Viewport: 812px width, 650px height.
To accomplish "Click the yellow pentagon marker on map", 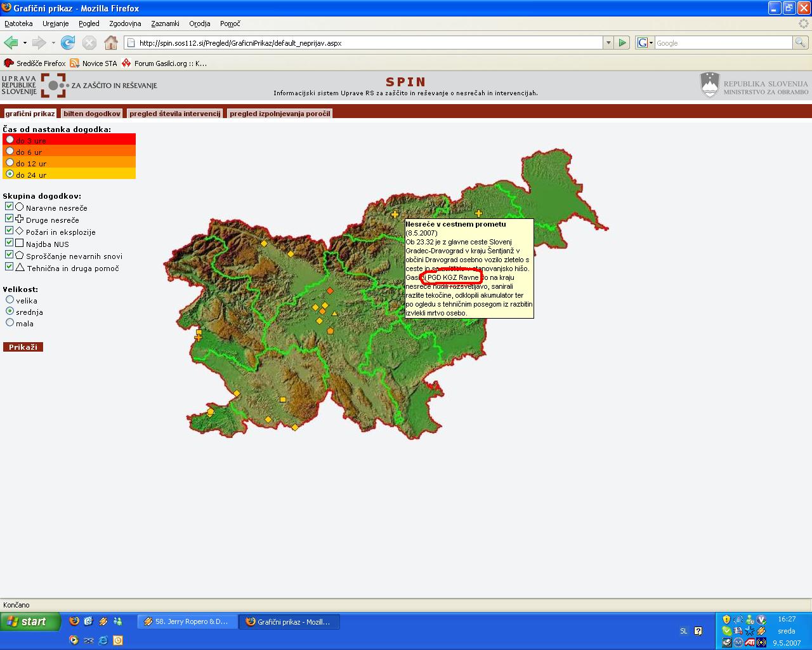I will (x=330, y=331).
